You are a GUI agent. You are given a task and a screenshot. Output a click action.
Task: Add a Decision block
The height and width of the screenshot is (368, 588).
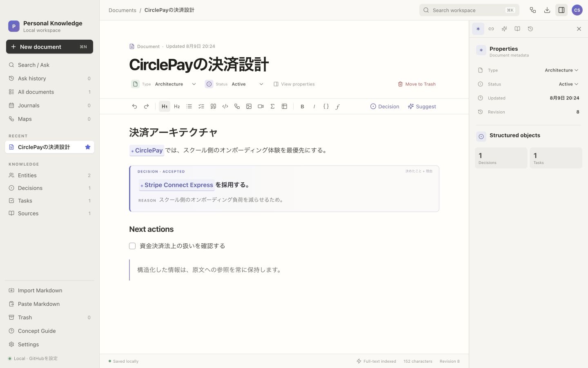point(385,106)
